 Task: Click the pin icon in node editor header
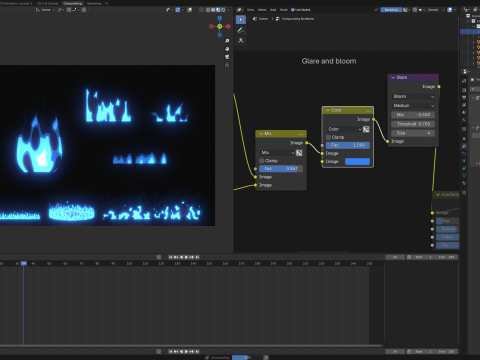pos(376,10)
